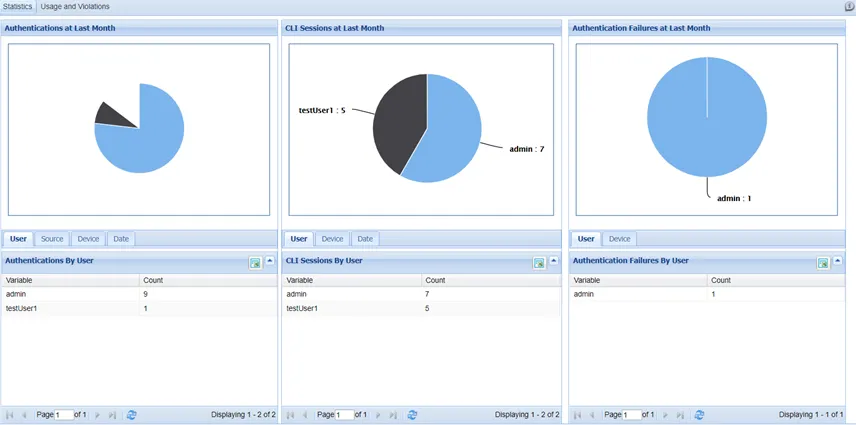This screenshot has height=425, width=856.
Task: Click page number field in Authentications grid
Action: 64,415
